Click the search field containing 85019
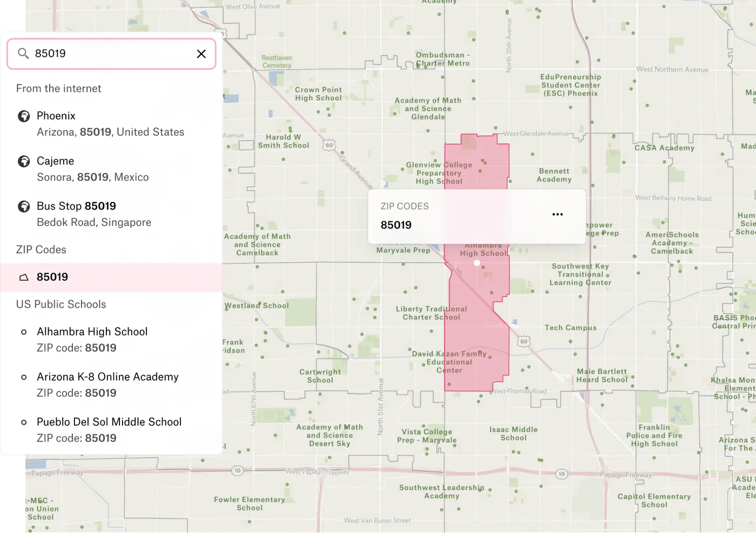 coord(111,53)
